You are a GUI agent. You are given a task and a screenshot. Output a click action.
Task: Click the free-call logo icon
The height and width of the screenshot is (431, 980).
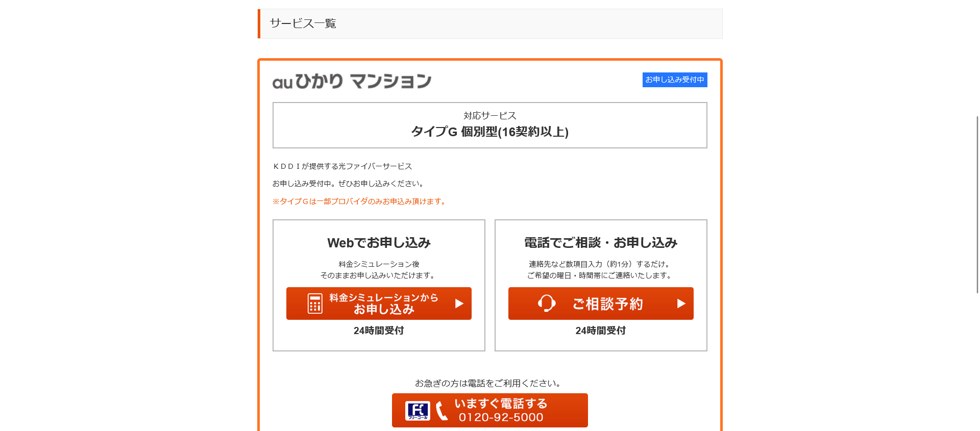[418, 411]
